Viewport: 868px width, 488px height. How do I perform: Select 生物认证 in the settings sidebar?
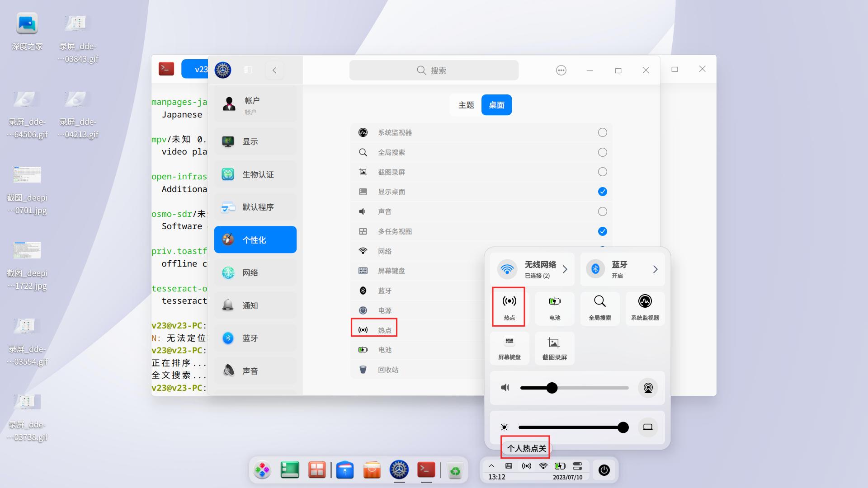[x=255, y=174]
